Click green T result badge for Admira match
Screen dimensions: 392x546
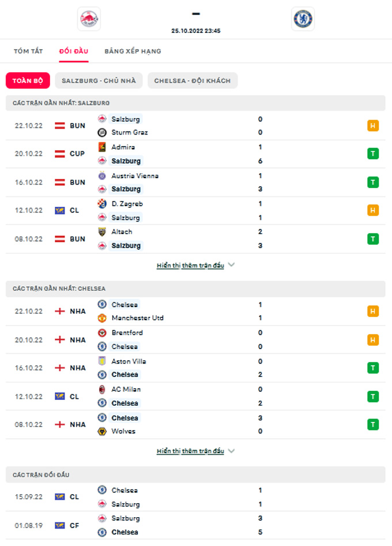pos(373,154)
